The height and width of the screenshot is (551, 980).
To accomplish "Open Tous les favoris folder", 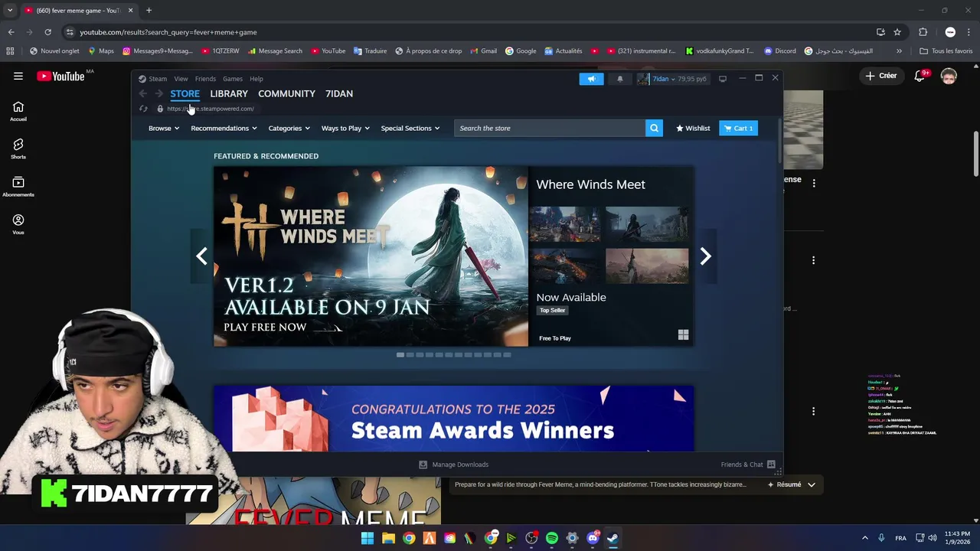I will coord(946,51).
